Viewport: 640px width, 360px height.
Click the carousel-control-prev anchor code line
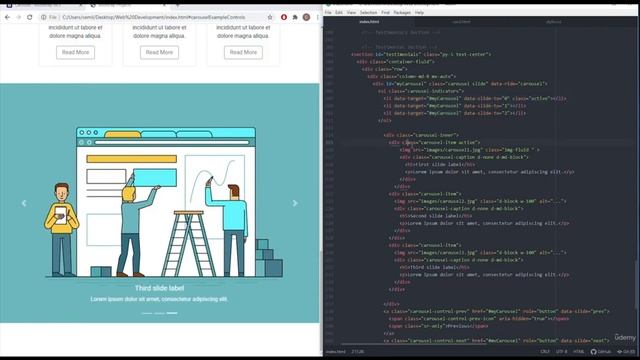[496, 311]
